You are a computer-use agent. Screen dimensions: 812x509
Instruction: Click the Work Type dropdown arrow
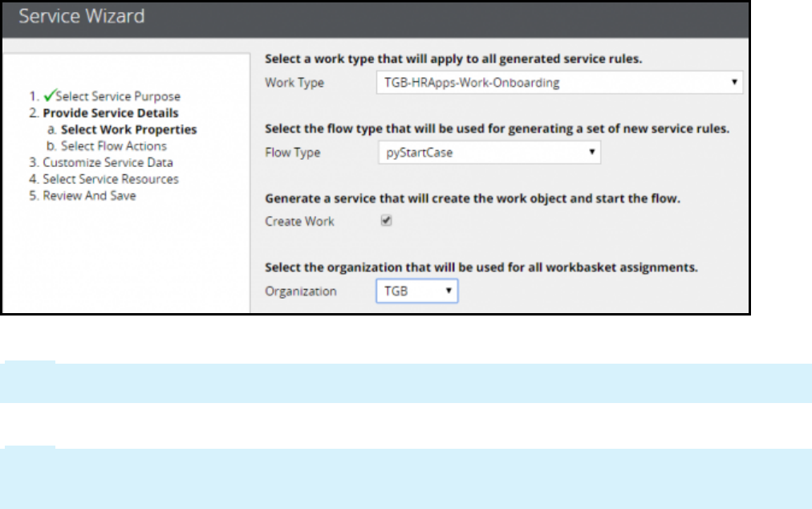click(734, 82)
